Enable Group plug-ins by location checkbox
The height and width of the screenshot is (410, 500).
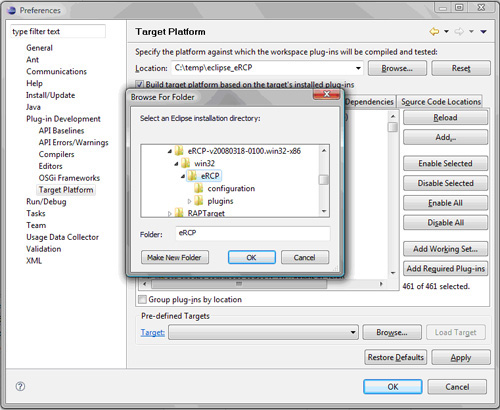click(142, 299)
